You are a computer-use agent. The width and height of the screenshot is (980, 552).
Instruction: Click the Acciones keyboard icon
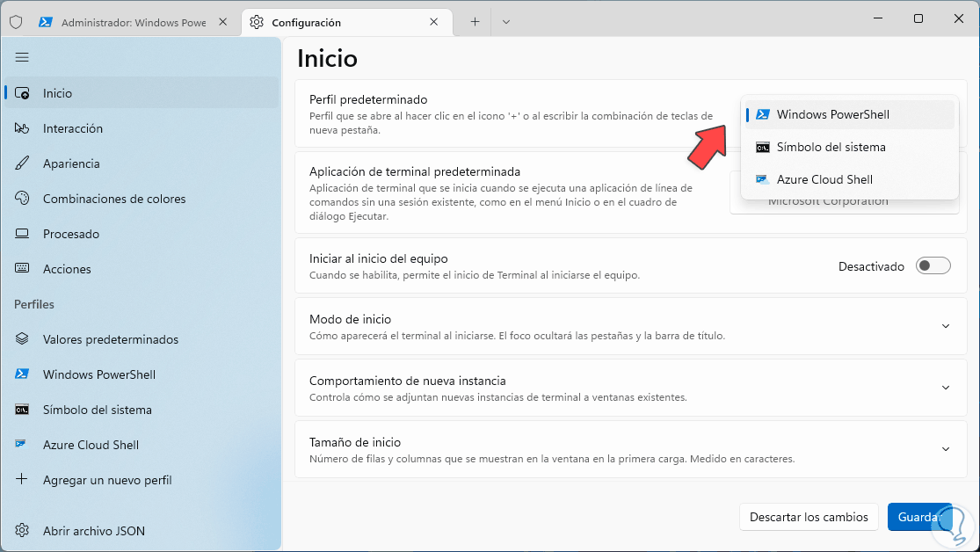click(x=22, y=268)
